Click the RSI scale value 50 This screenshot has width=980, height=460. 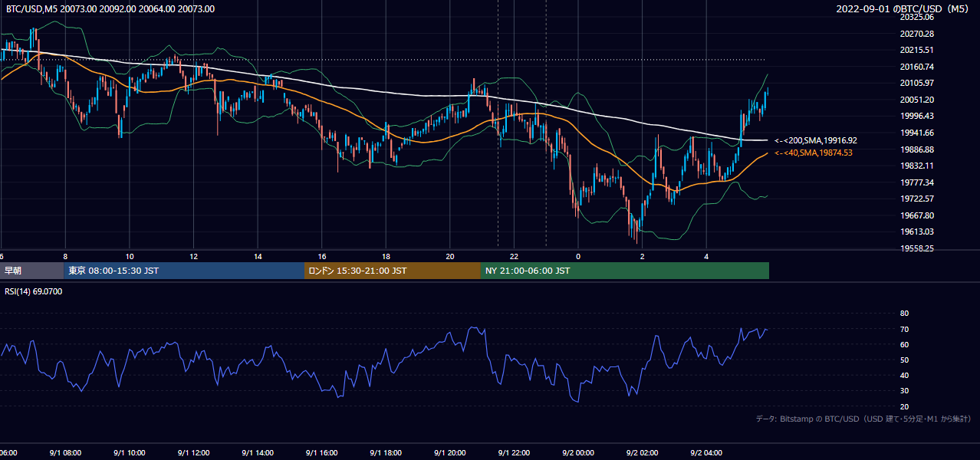(904, 360)
